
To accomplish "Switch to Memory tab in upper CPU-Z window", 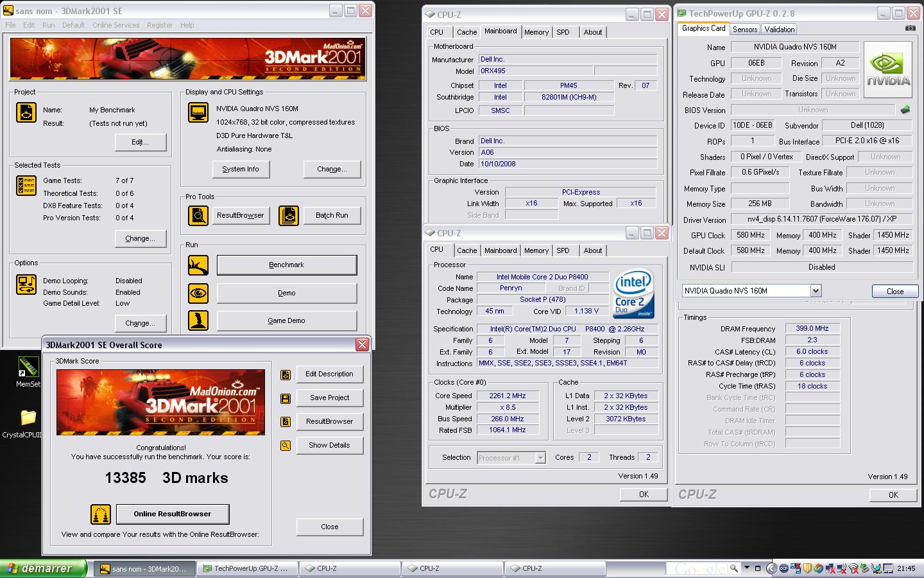I will 536,32.
